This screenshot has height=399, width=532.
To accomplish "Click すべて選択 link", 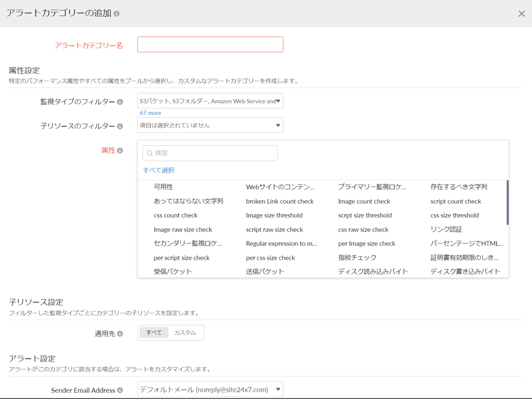I will point(158,170).
